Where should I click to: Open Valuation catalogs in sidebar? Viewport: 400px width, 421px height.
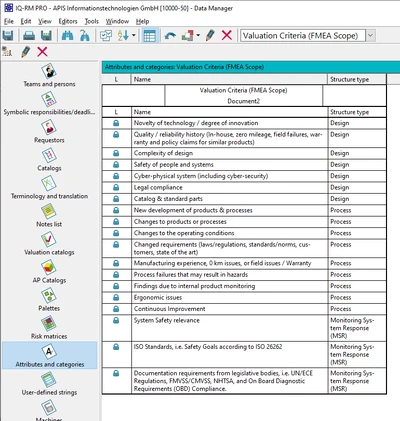pos(49,244)
